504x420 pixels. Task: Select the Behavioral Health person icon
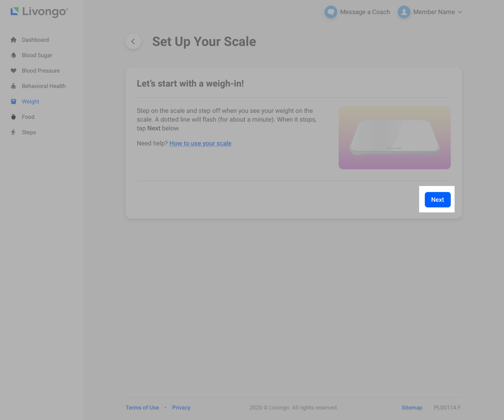(13, 86)
